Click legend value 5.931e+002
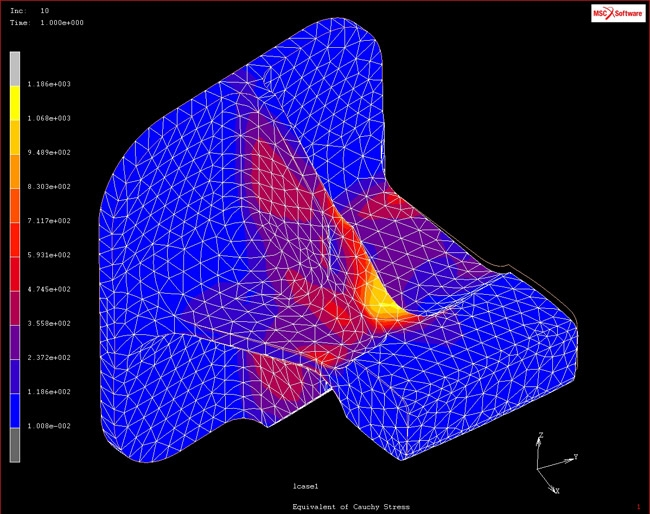Screen dimensions: 650x514 (49, 255)
